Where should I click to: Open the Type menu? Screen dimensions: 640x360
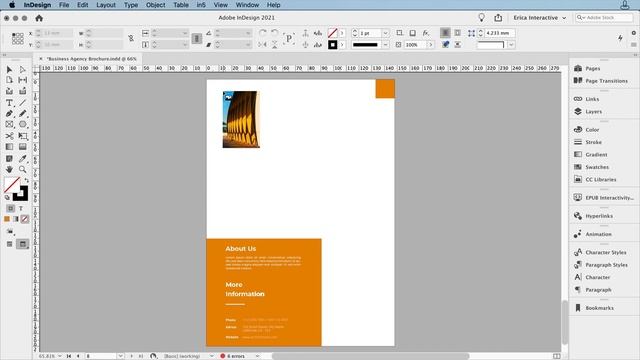tap(131, 5)
